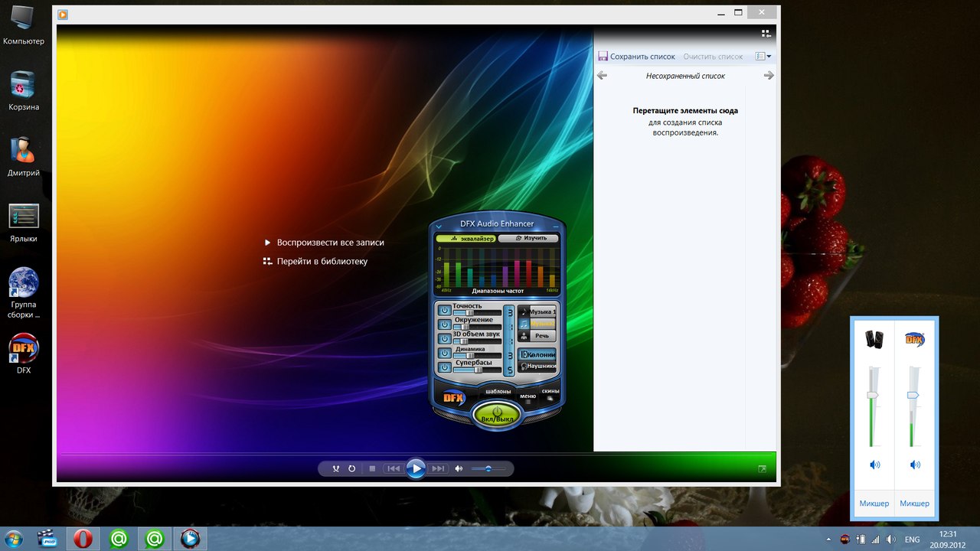Viewport: 980px width, 551px height.
Task: Click the Stop playback button
Action: pos(372,468)
